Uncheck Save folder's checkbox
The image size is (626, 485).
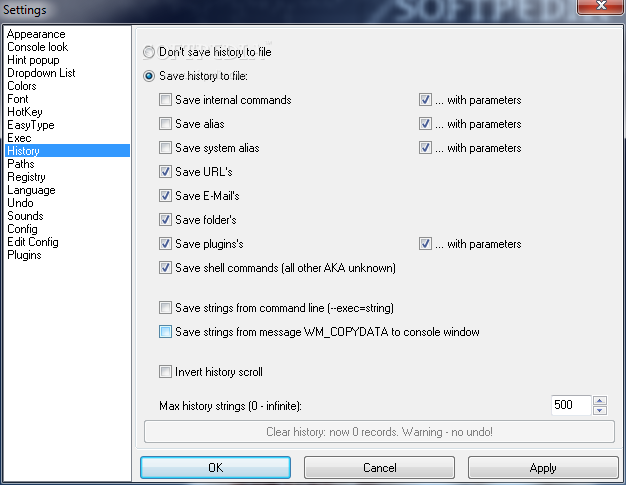165,220
